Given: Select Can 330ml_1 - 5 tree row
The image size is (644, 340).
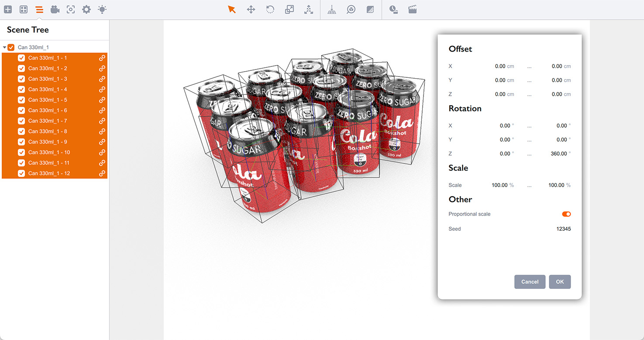Looking at the screenshot, I should 55,100.
